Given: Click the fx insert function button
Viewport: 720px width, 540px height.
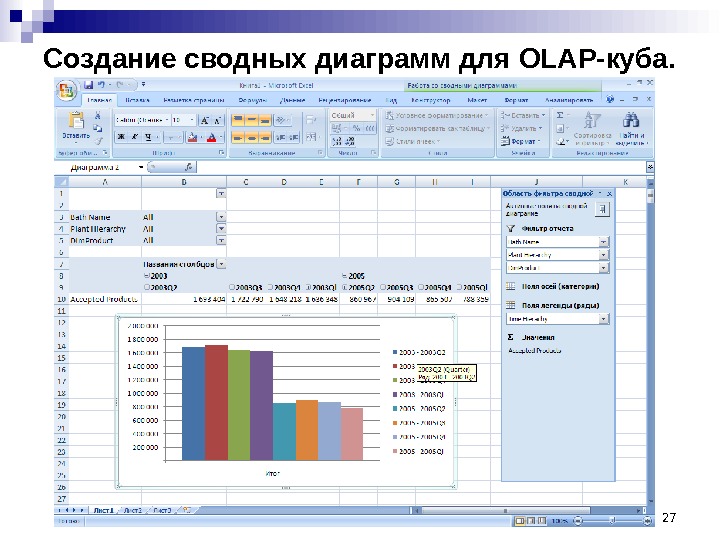Looking at the screenshot, I should click(x=188, y=167).
